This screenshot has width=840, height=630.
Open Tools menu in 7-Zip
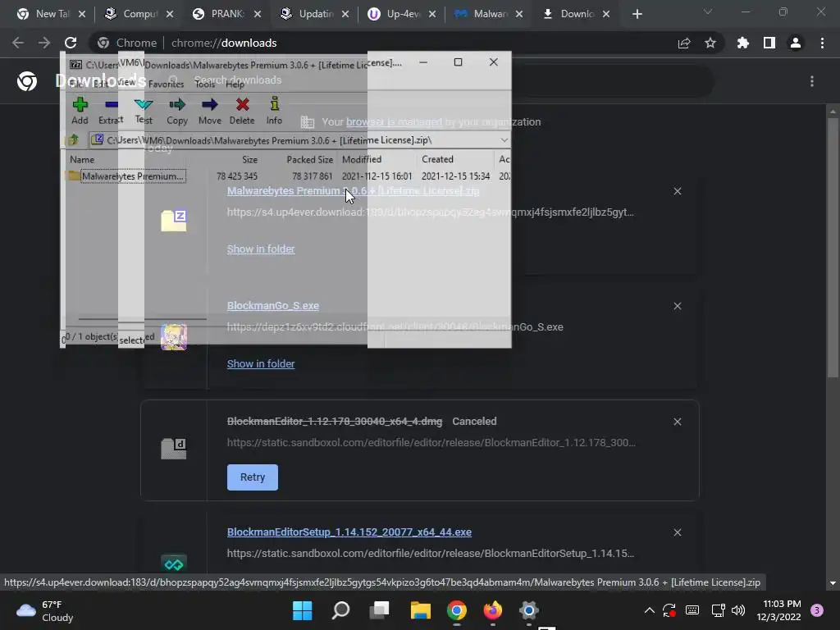tap(204, 84)
